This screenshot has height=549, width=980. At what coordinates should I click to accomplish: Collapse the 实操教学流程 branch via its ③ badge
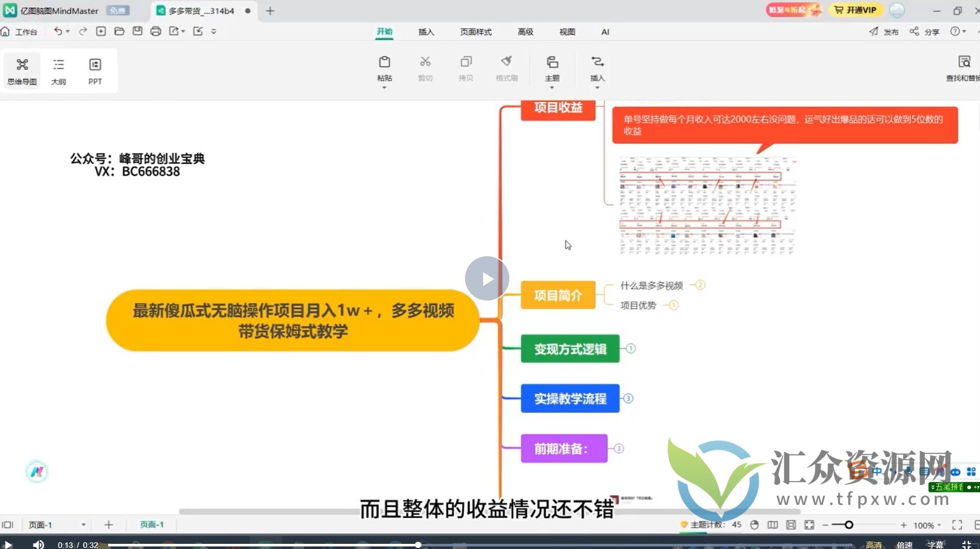[628, 398]
